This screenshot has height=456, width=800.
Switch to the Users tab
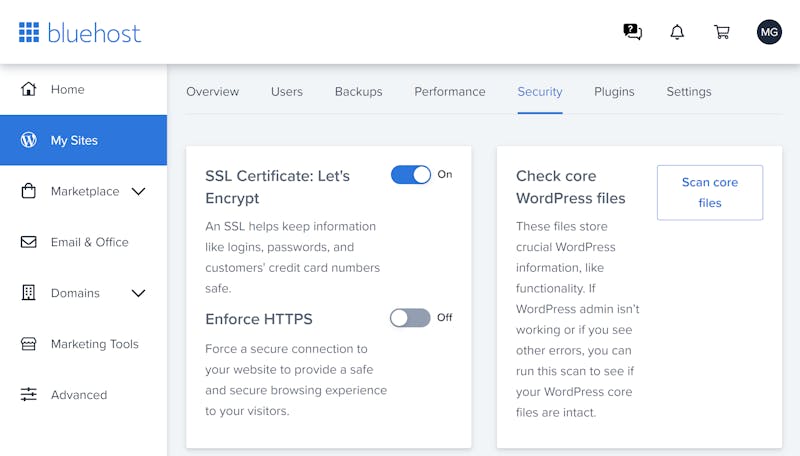(287, 91)
